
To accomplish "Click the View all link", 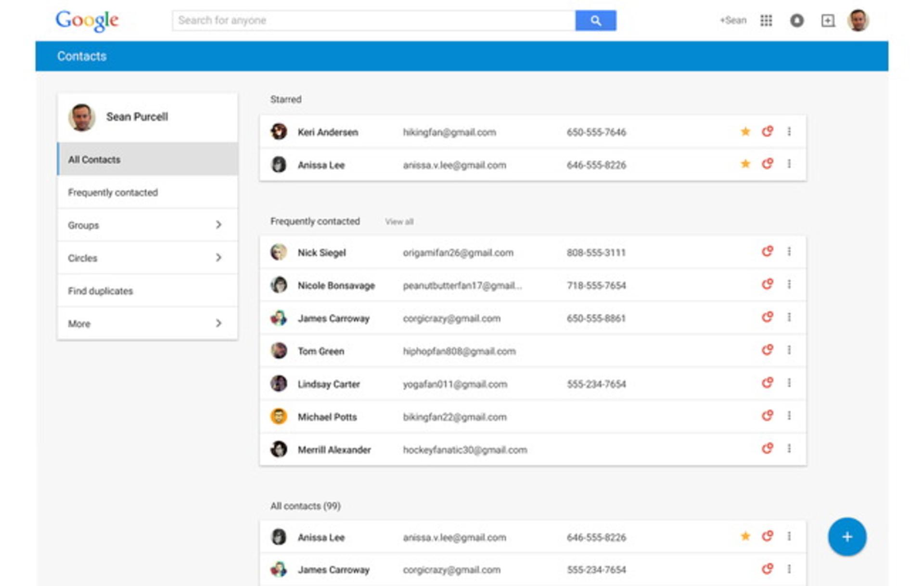I will click(399, 221).
